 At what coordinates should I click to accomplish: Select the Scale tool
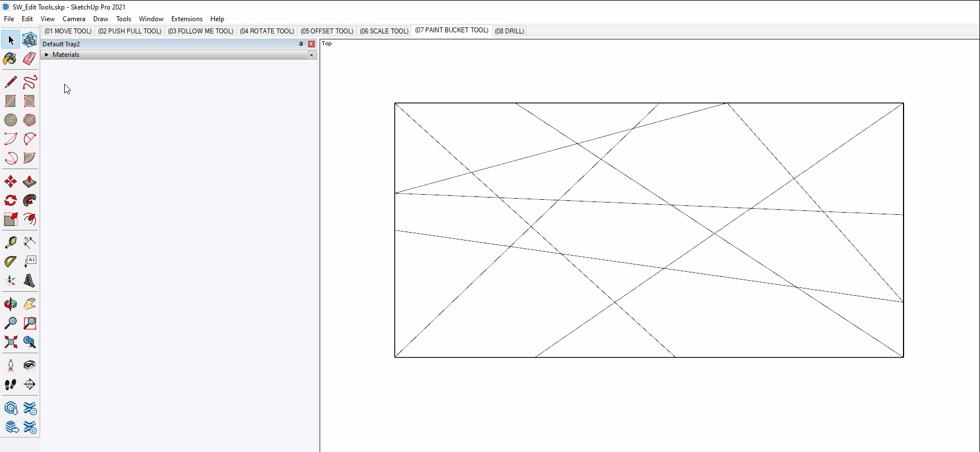click(11, 219)
